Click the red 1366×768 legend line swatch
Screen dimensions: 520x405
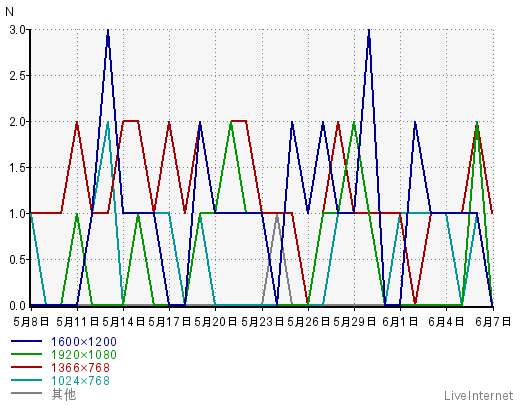[x=27, y=367]
